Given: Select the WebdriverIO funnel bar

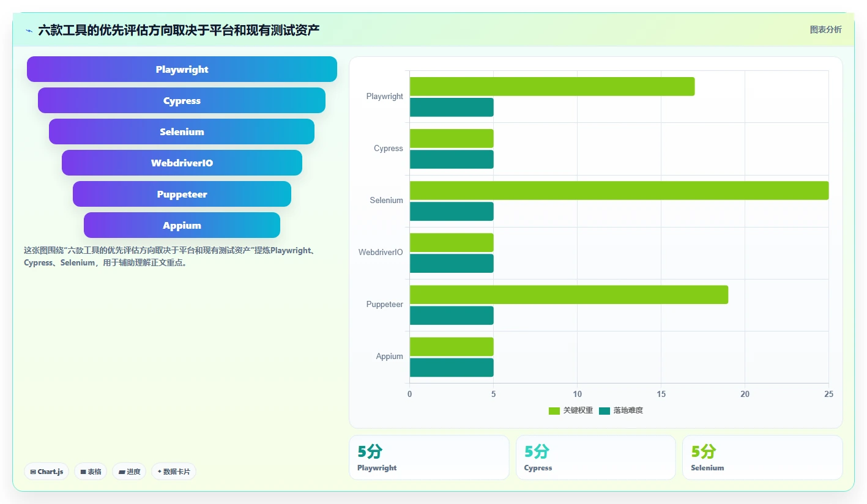Looking at the screenshot, I should tap(182, 163).
